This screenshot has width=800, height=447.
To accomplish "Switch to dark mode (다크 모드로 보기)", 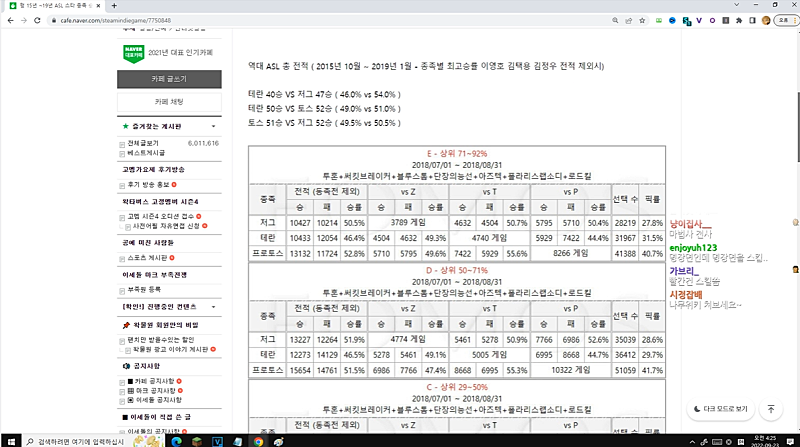I will click(721, 409).
